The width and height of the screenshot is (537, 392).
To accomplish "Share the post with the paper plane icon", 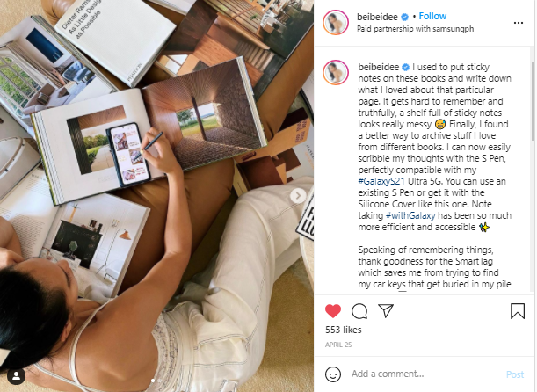I will pyautogui.click(x=386, y=310).
